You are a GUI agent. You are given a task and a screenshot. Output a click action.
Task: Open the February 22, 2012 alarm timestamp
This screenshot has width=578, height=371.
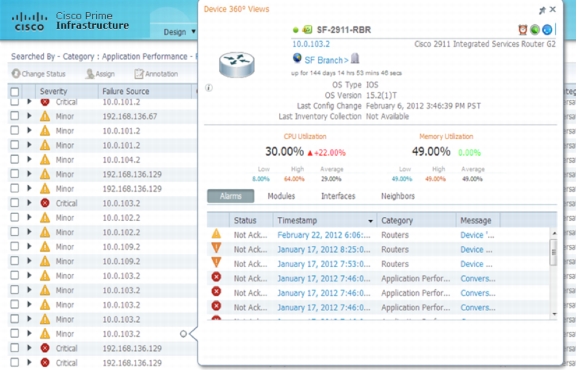(x=324, y=235)
